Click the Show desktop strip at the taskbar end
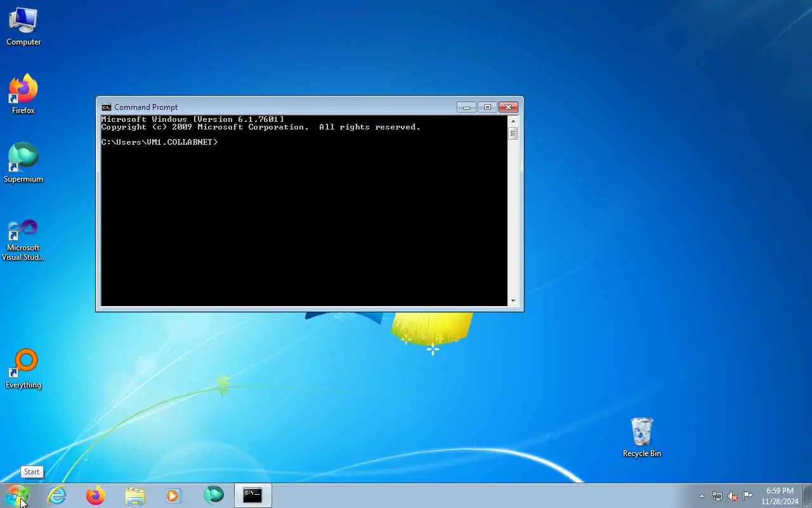The width and height of the screenshot is (812, 508). [x=808, y=495]
